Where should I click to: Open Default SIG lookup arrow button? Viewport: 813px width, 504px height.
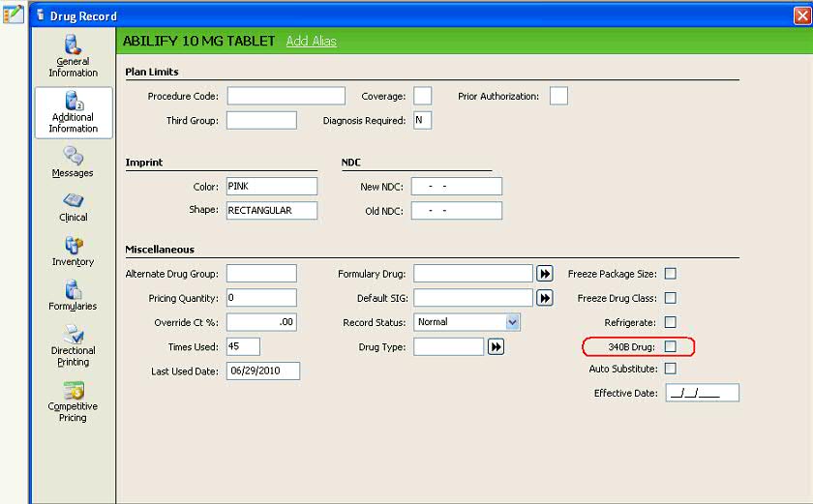(544, 298)
